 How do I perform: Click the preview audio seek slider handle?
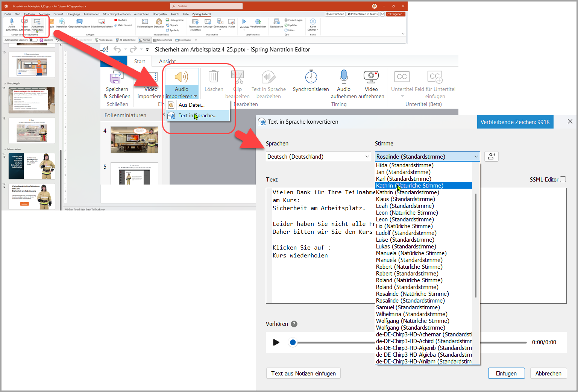293,342
